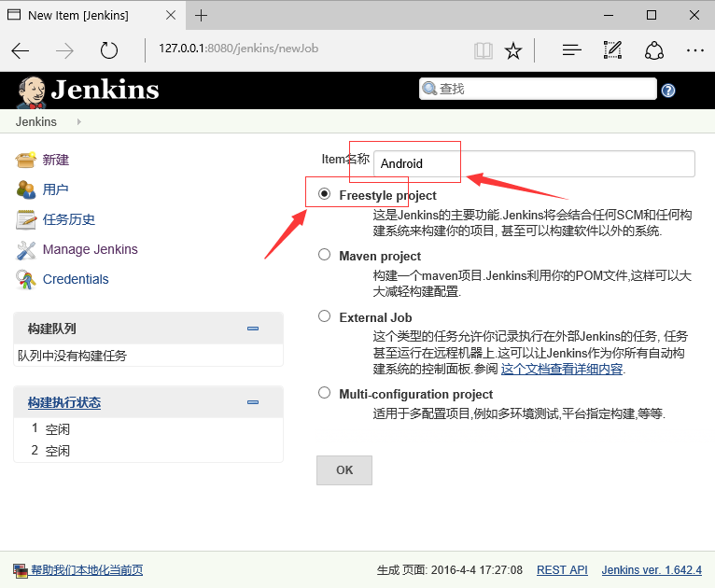The width and height of the screenshot is (715, 588).
Task: Click the OK button
Action: point(344,470)
